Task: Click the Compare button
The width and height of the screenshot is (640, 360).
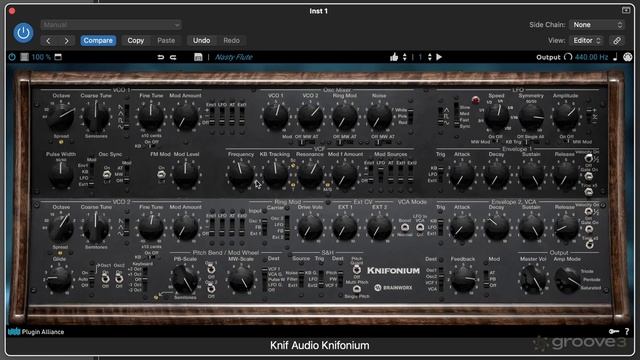Action: [98, 40]
